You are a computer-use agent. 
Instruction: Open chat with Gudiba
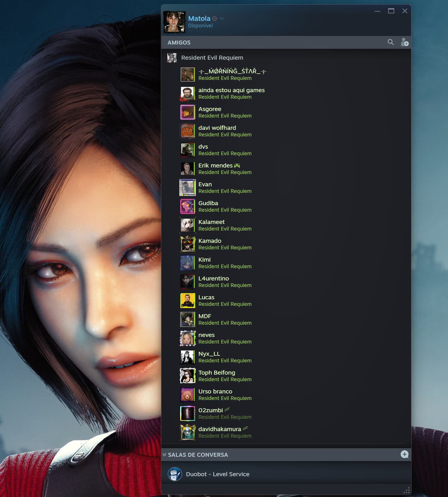(x=286, y=206)
